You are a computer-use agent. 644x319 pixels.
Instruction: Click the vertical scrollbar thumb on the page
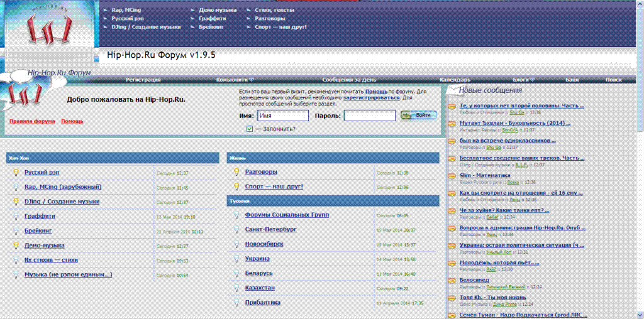coord(640,70)
